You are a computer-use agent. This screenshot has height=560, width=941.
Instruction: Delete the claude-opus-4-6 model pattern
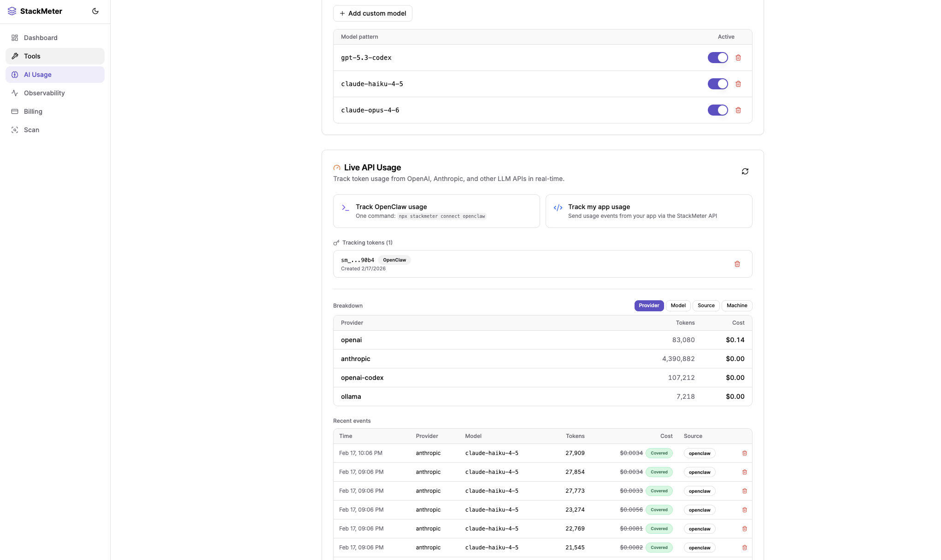click(738, 110)
